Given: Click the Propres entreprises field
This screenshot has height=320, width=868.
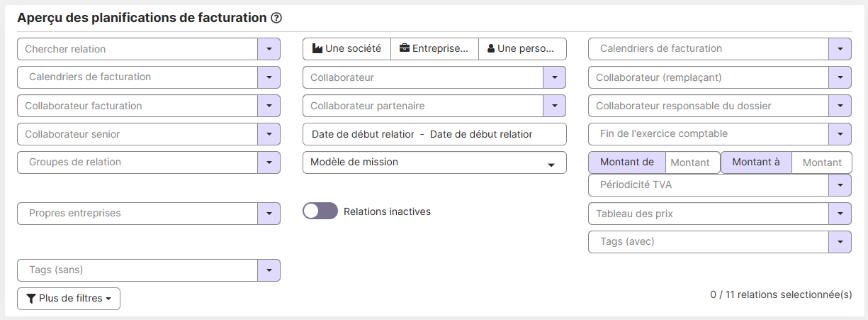Looking at the screenshot, I should point(137,214).
